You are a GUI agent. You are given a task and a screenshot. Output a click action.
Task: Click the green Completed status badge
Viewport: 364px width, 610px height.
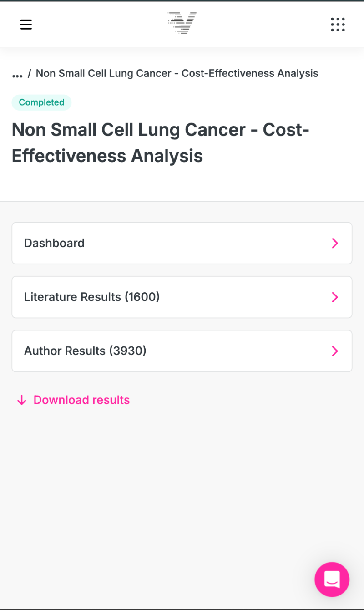[41, 102]
